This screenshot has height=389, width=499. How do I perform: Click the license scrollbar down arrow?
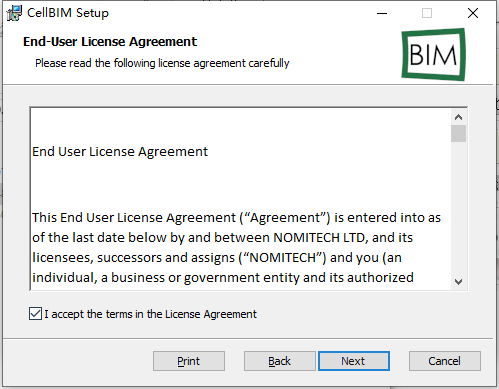(x=458, y=282)
